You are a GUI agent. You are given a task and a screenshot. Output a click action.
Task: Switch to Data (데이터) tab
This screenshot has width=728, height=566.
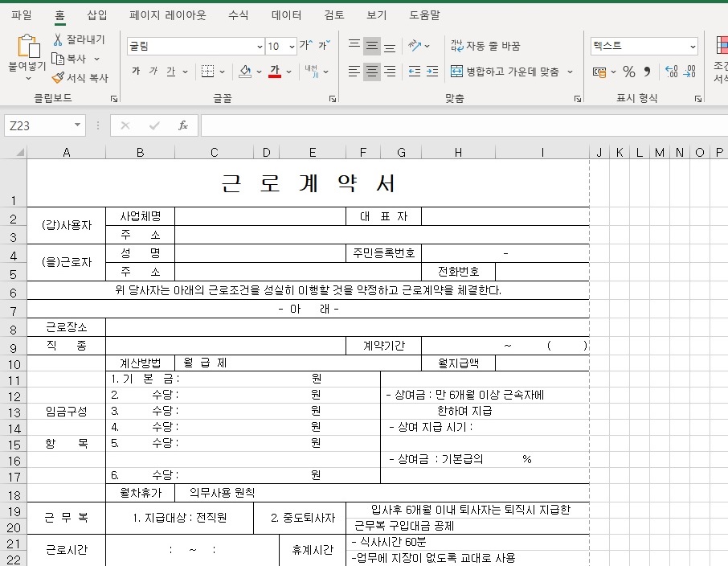point(286,14)
